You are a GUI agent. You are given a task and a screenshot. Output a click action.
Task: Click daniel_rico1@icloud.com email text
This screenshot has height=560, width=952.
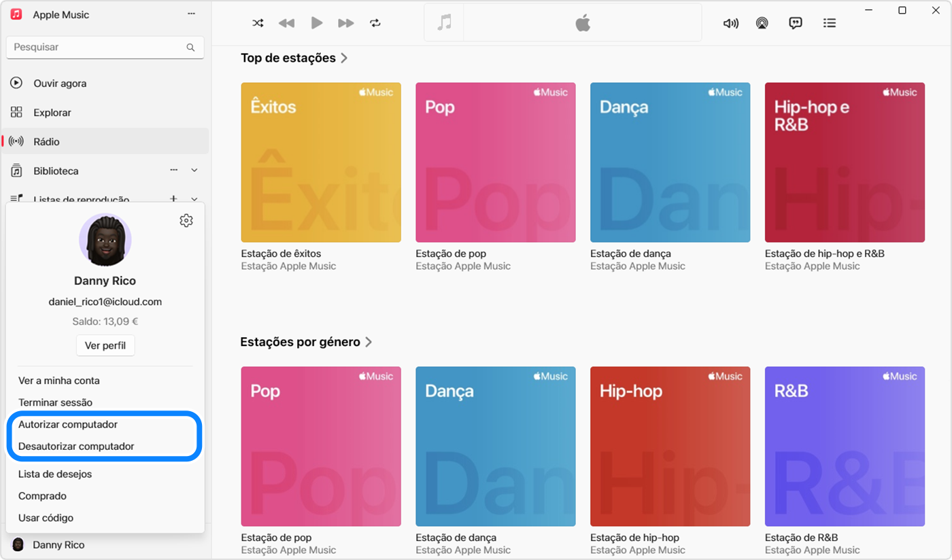105,302
